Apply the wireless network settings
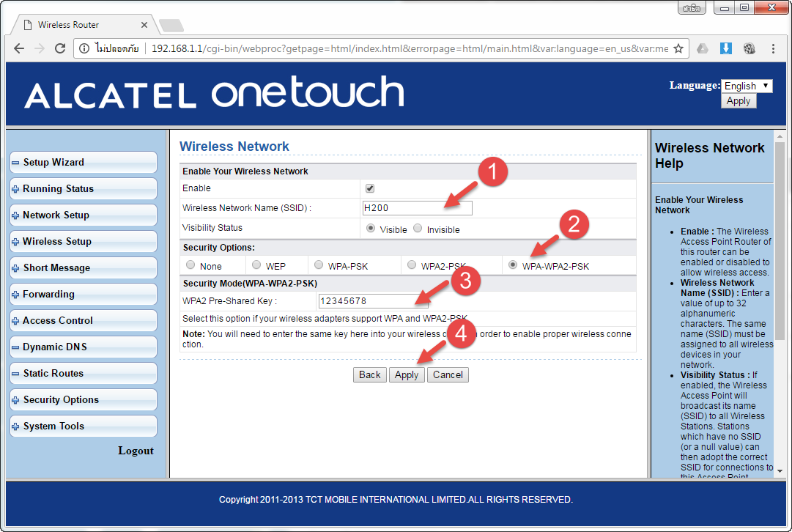Viewport: 792px width, 532px height. 407,375
